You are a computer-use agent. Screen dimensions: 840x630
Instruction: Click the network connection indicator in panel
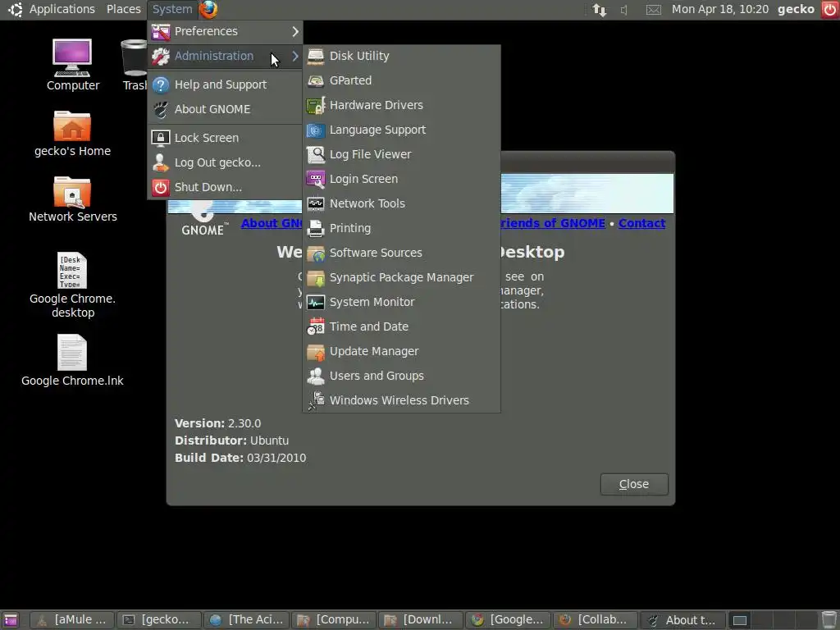point(600,10)
